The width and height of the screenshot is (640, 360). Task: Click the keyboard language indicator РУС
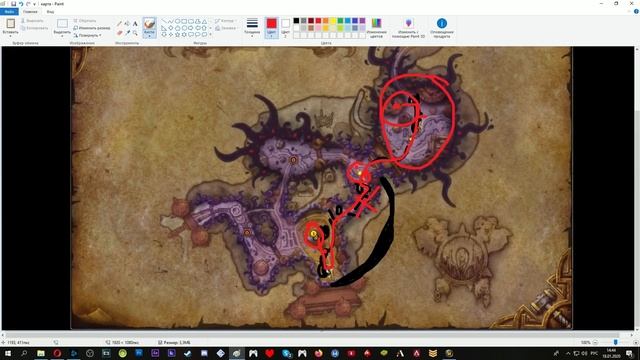(x=595, y=353)
